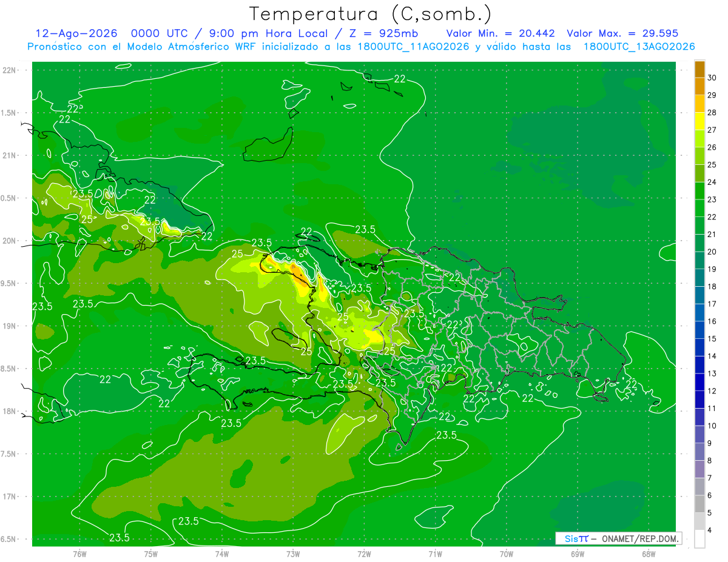
Task: Click the 69W longitude axis label
Action: coord(578,554)
